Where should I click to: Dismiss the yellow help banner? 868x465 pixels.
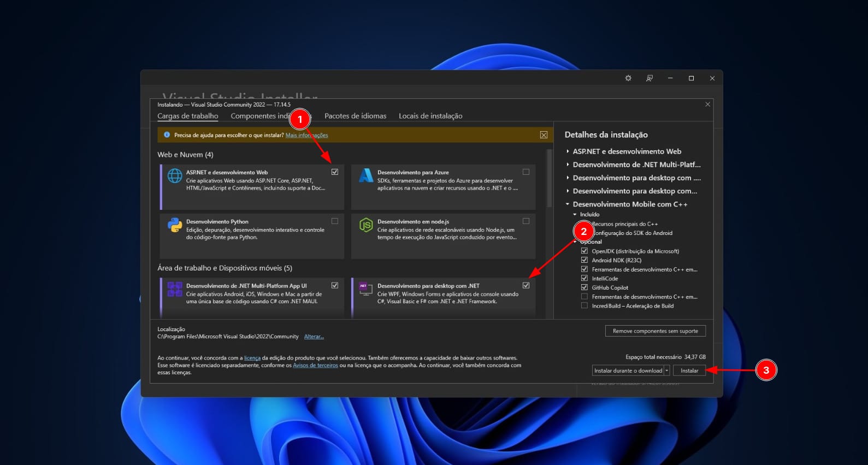(544, 135)
